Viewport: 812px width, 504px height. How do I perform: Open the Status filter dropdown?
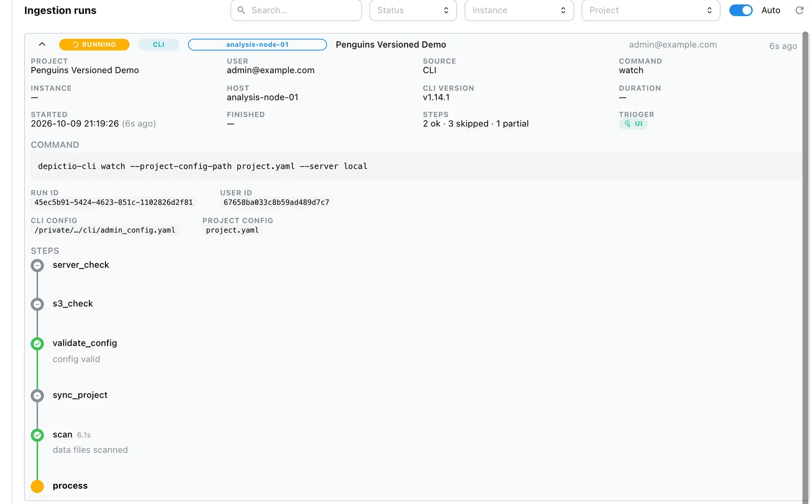[x=413, y=10]
